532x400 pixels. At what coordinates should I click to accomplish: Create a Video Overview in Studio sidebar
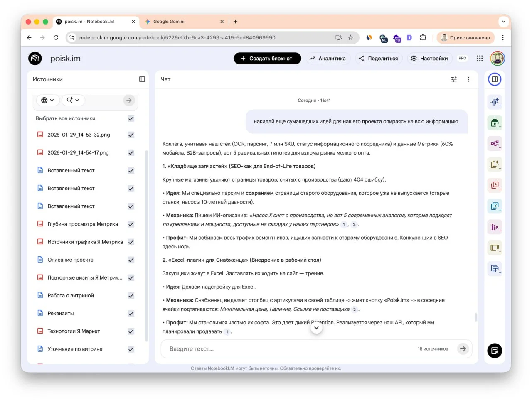coord(495,123)
